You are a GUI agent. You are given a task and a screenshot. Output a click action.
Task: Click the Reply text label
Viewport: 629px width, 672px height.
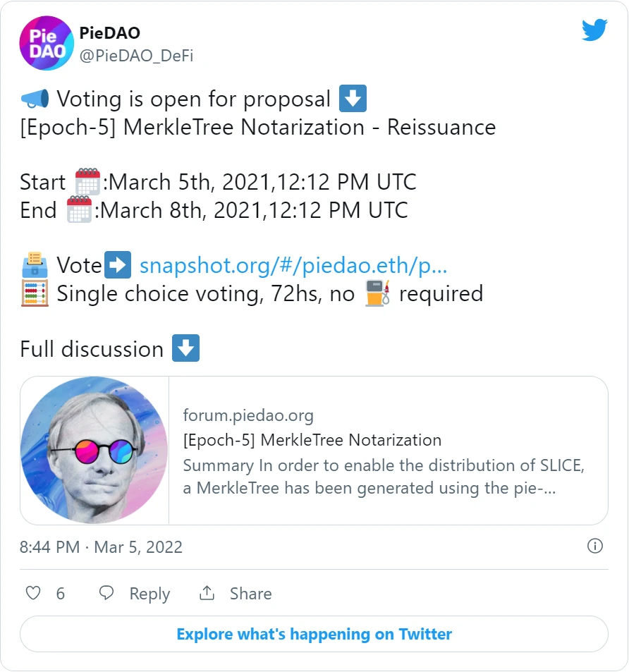click(150, 594)
